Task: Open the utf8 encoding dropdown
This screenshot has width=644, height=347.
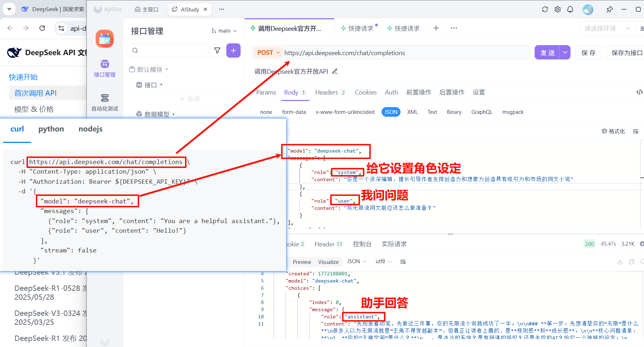Action: coord(383,261)
